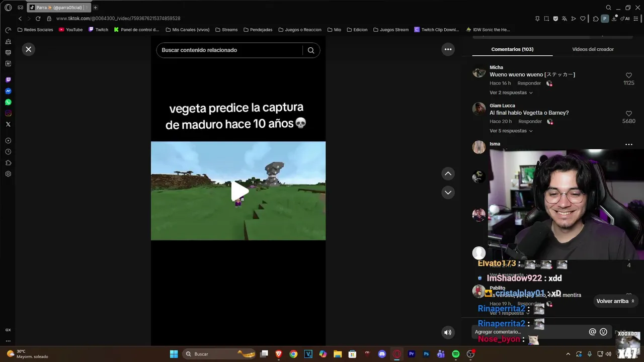Switch to Comentarios (103) tab
Screen dimensions: 644x362
512,49
